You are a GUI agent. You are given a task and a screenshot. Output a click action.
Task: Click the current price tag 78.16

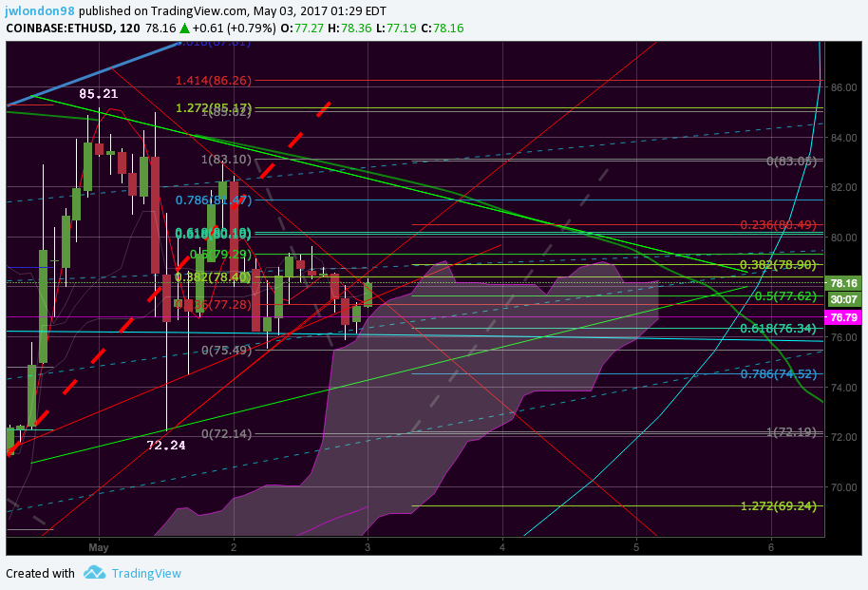point(843,283)
